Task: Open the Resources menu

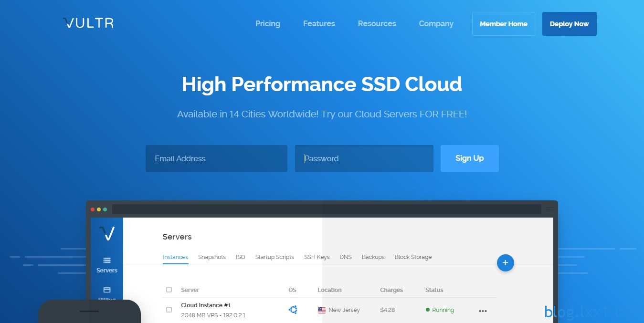Action: pyautogui.click(x=377, y=23)
